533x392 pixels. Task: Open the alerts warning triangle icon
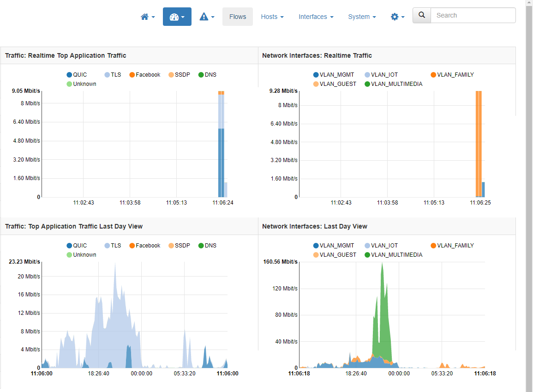tap(204, 16)
